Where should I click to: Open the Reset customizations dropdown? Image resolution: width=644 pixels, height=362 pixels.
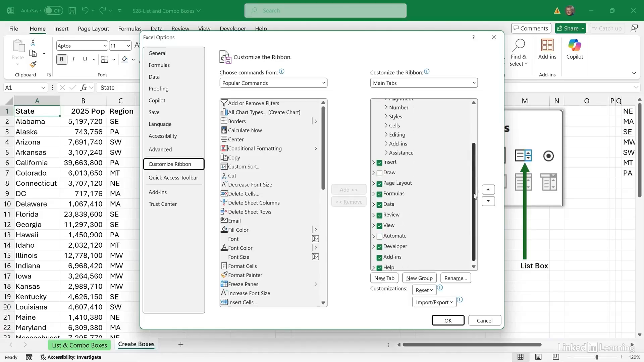coord(424,290)
